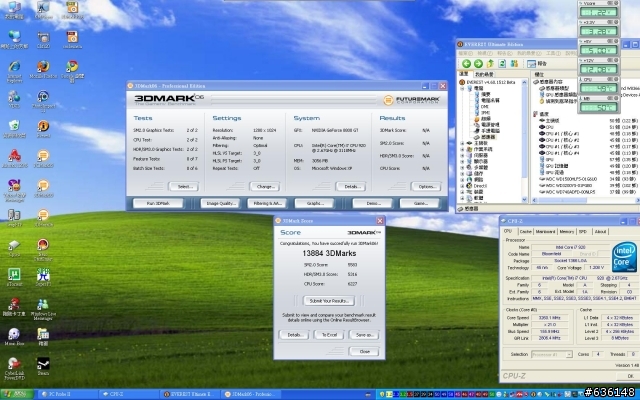Click the Refresh icon in EVEREST toolbar

[502, 63]
